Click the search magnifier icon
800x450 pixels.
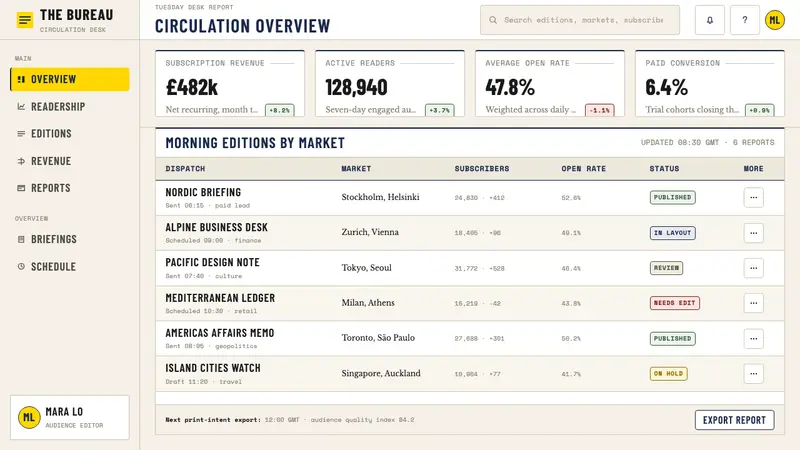(493, 20)
